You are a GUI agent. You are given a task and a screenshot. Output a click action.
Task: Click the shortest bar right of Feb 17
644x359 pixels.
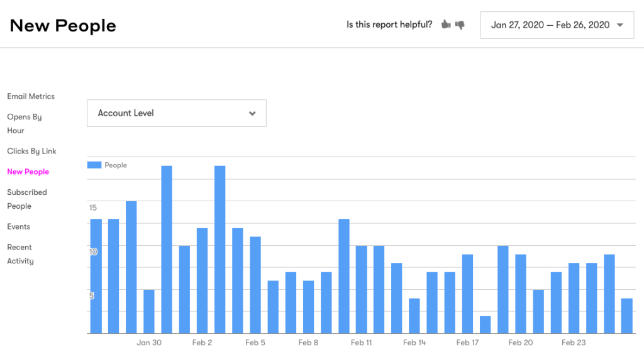485,324
